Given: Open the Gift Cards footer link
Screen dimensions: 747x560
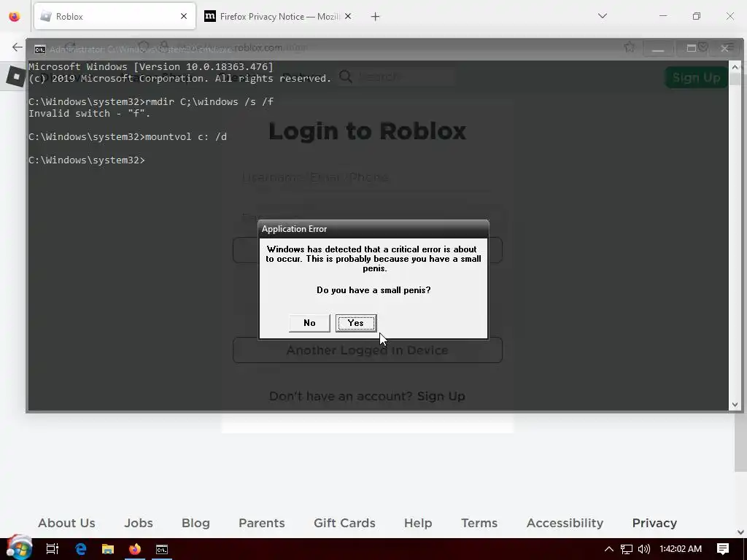Looking at the screenshot, I should click(x=344, y=523).
